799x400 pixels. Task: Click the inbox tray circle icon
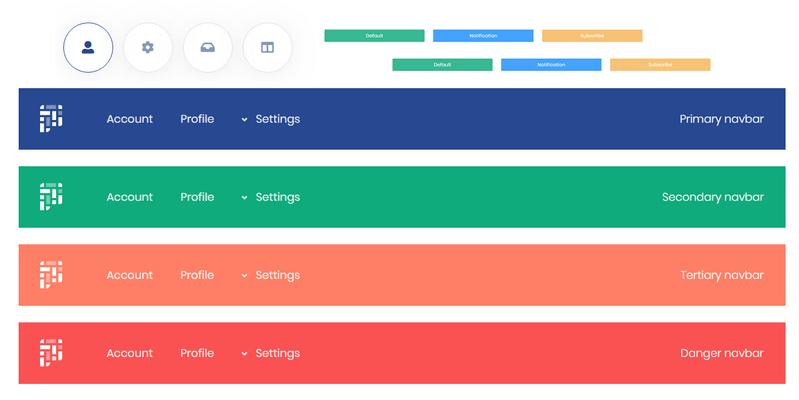tap(207, 47)
